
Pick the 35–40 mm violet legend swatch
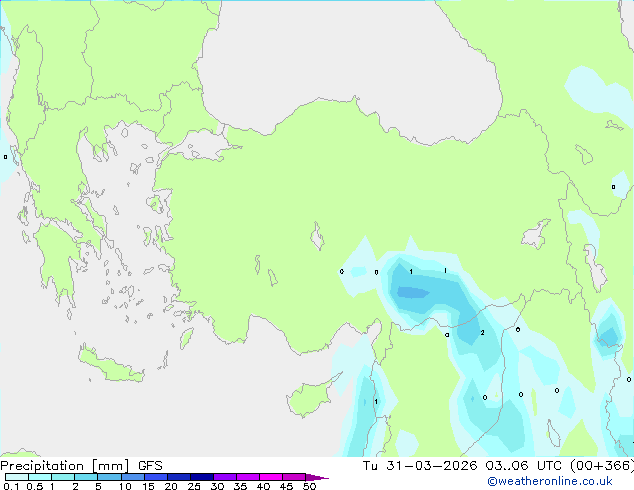point(247,477)
